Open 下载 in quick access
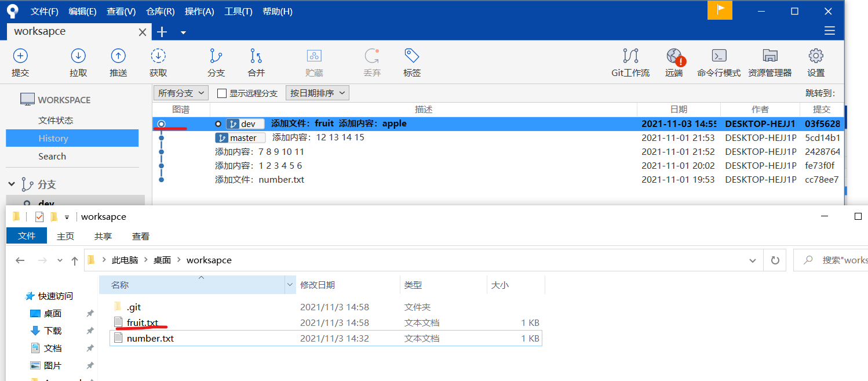This screenshot has height=381, width=868. click(53, 331)
